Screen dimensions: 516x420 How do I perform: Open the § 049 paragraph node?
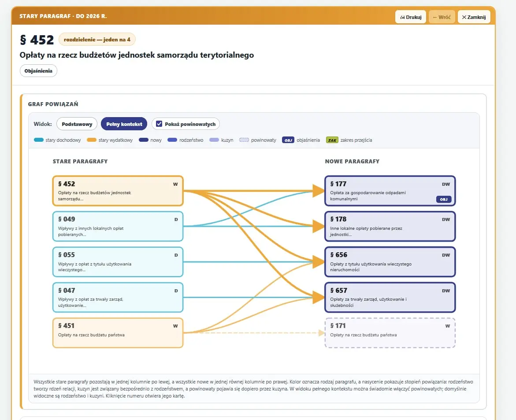tap(118, 226)
